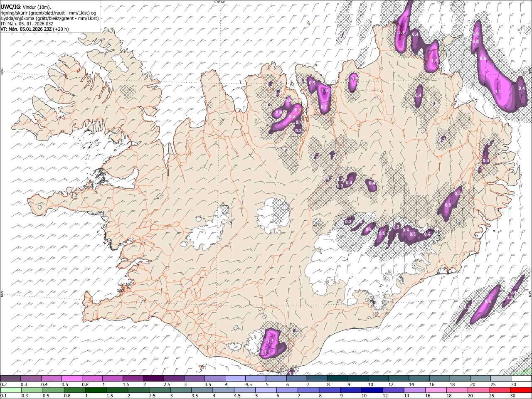This screenshot has height=399, width=532.
Task: Select the dark purple 2 swatch in top legend row
Action: tap(153, 379)
